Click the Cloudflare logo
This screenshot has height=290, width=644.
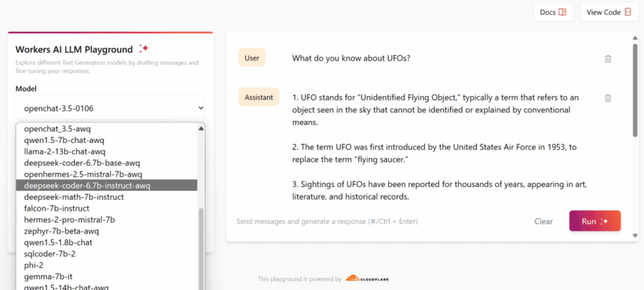367,279
